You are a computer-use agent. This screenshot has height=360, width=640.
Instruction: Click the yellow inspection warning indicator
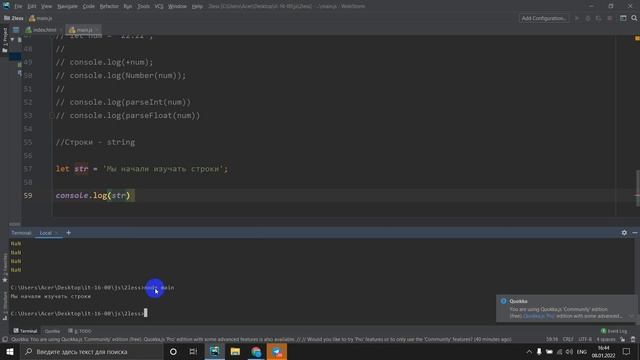[637, 38]
